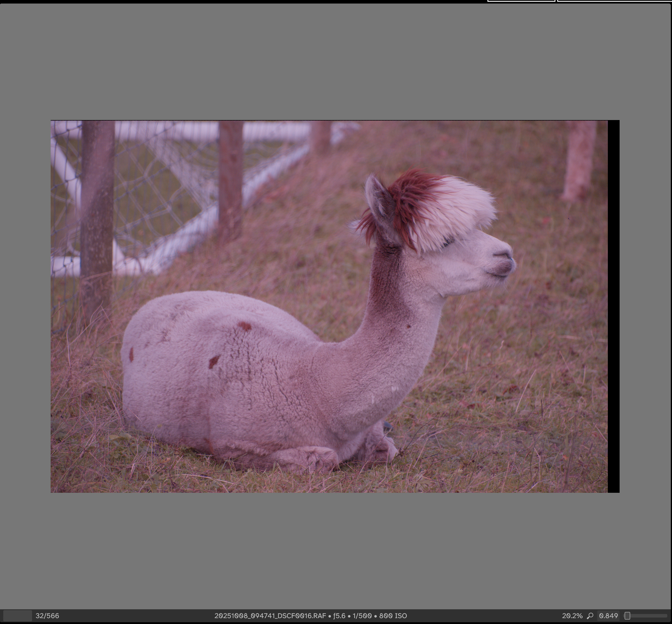Click the zoom slider handle
672x624 pixels.
click(627, 615)
